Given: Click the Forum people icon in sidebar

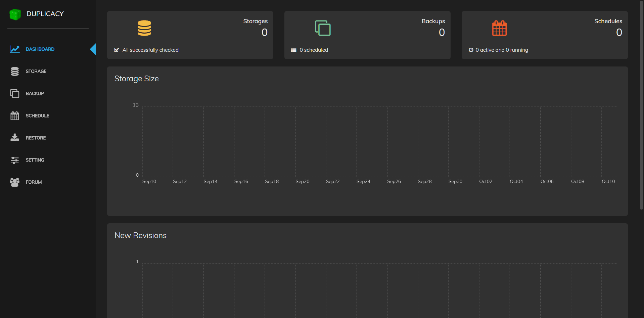Looking at the screenshot, I should (x=15, y=182).
